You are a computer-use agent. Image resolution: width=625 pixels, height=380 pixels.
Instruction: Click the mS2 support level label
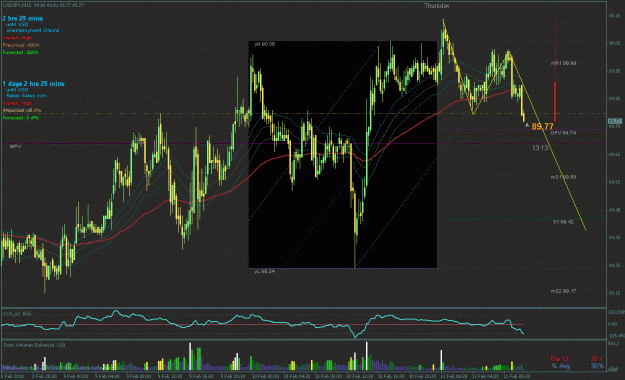pyautogui.click(x=563, y=291)
